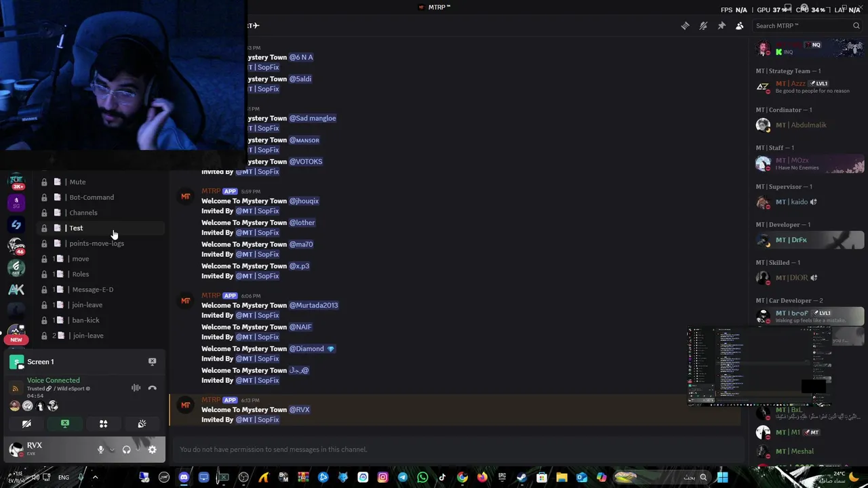This screenshot has height=488, width=868.
Task: Mute the microphone for RVX
Action: 100,449
